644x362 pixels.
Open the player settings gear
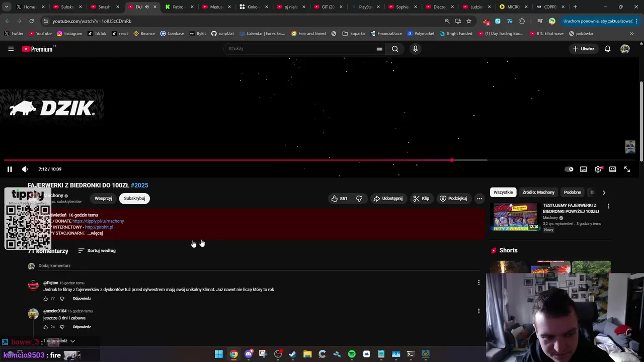(x=598, y=169)
